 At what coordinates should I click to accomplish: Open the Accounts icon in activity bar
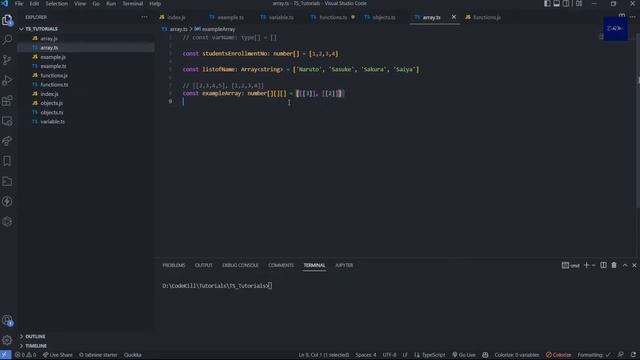click(x=7, y=320)
